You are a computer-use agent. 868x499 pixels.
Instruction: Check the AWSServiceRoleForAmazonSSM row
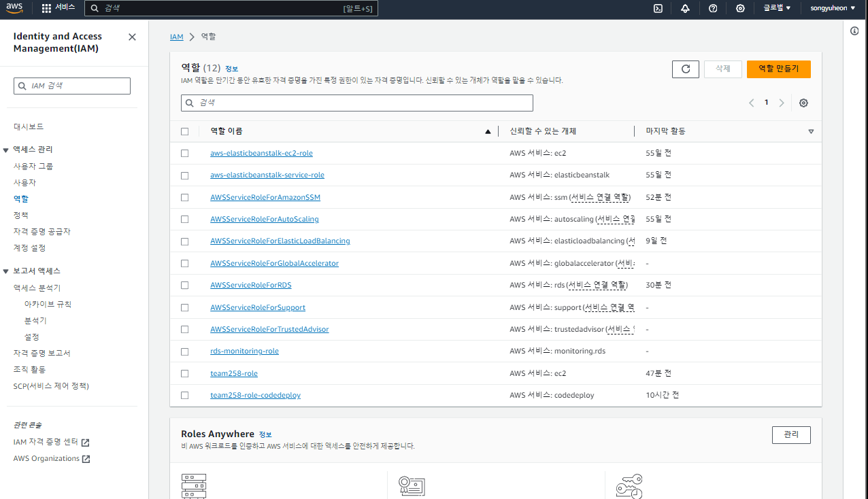(x=184, y=197)
